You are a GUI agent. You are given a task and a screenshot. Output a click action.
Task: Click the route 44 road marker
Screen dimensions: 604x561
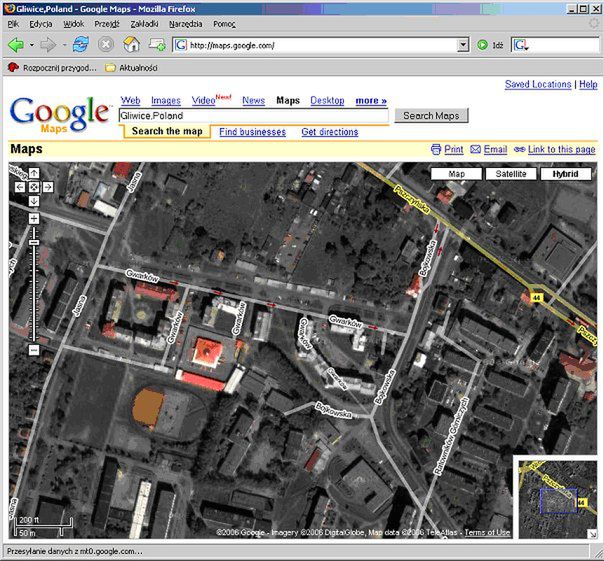tap(537, 297)
